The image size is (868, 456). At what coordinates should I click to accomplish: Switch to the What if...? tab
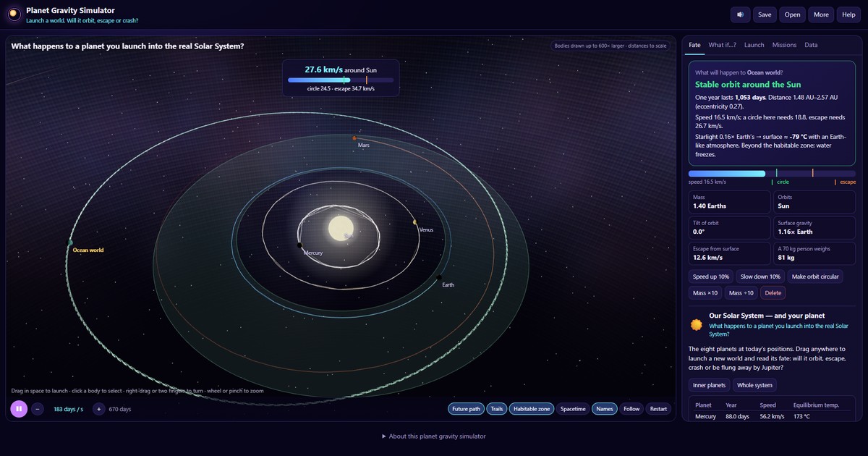[722, 45]
